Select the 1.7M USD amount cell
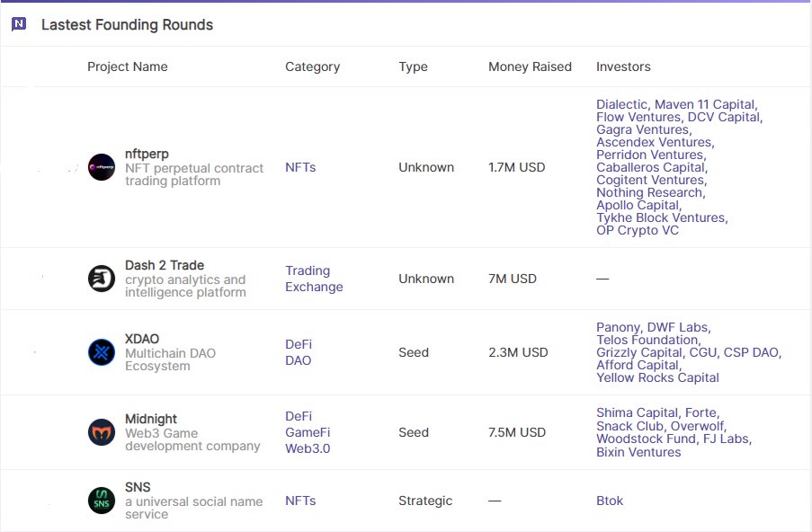 point(516,167)
